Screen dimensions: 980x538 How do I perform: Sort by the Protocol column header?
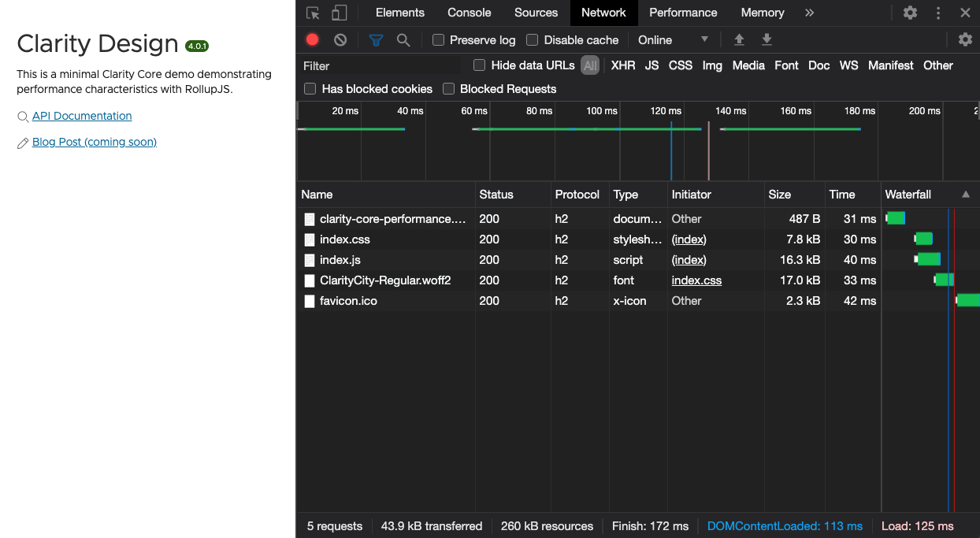tap(579, 195)
